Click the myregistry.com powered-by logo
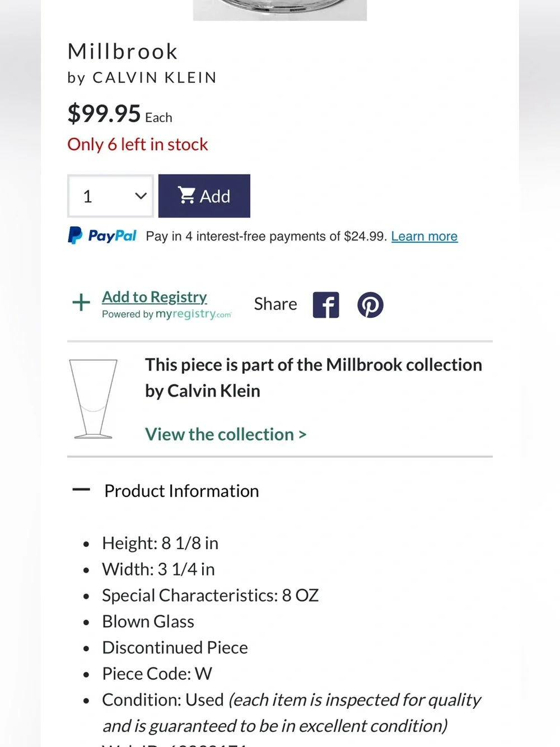 [x=194, y=314]
